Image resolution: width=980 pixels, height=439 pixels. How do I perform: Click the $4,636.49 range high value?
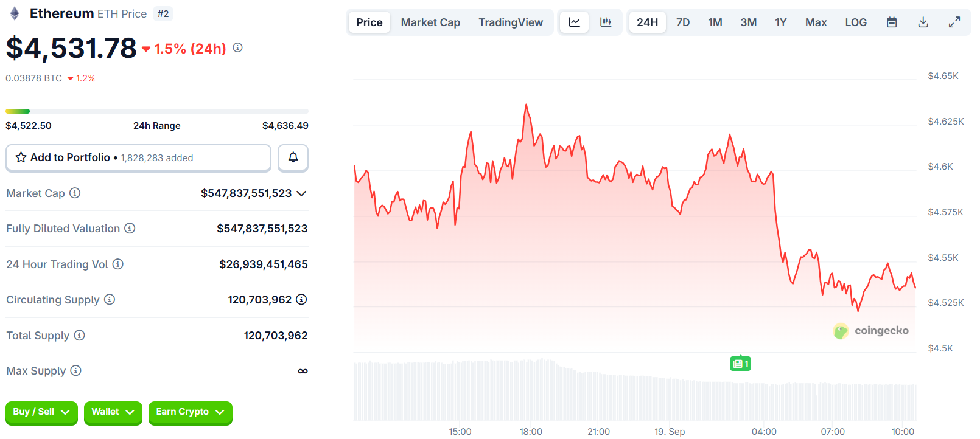coord(285,126)
